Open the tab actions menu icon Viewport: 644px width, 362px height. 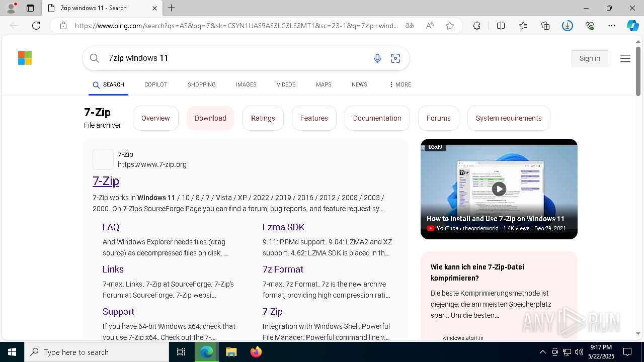point(30,8)
